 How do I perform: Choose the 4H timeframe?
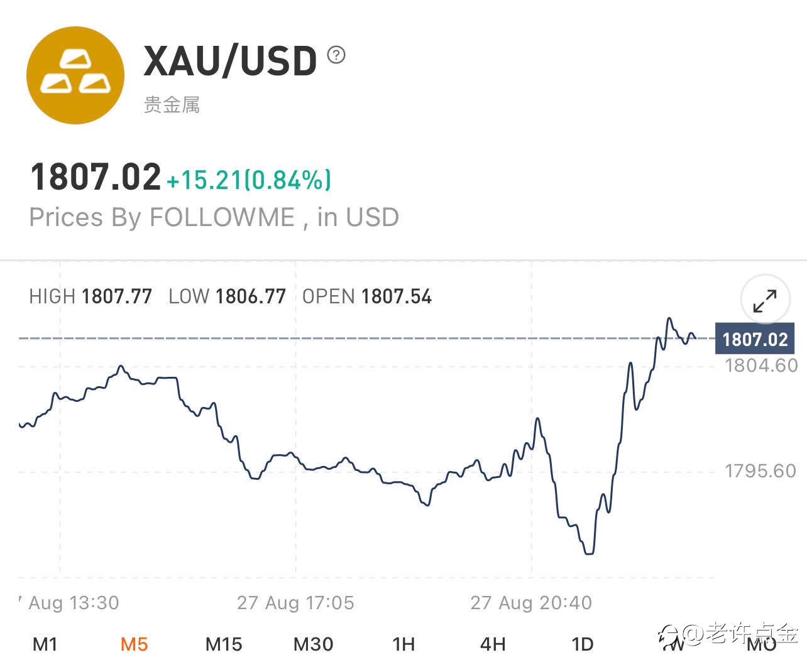pos(493,644)
